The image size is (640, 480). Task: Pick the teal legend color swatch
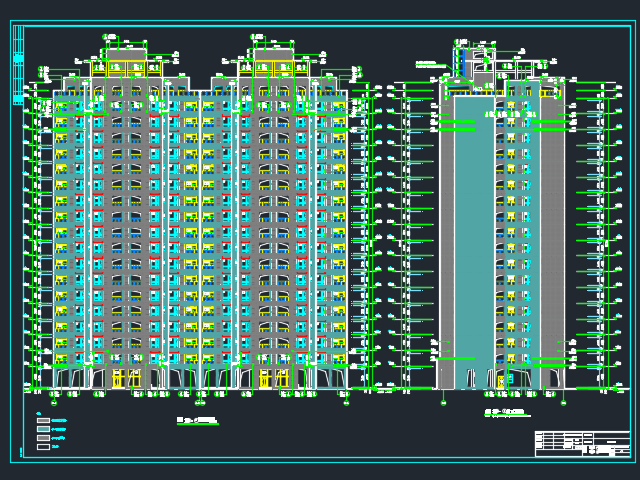coord(43,429)
